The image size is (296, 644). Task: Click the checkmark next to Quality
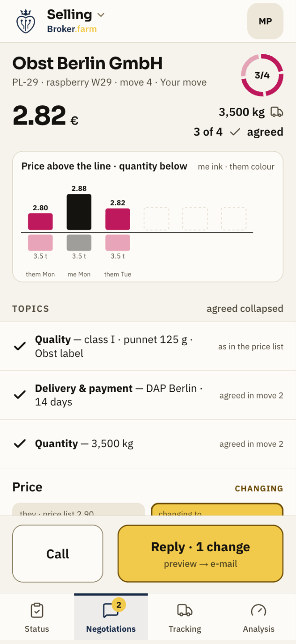pos(20,347)
